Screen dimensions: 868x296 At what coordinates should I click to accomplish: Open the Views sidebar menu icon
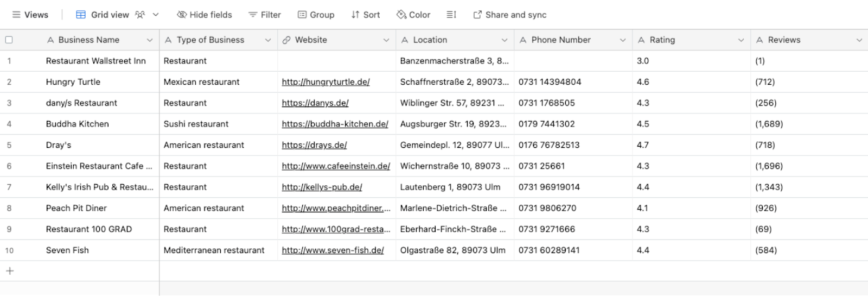(16, 15)
